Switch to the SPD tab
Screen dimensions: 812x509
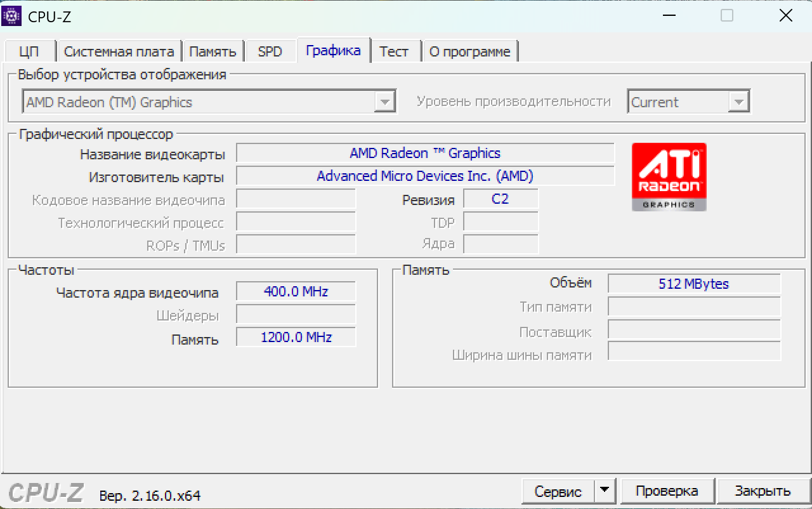270,52
